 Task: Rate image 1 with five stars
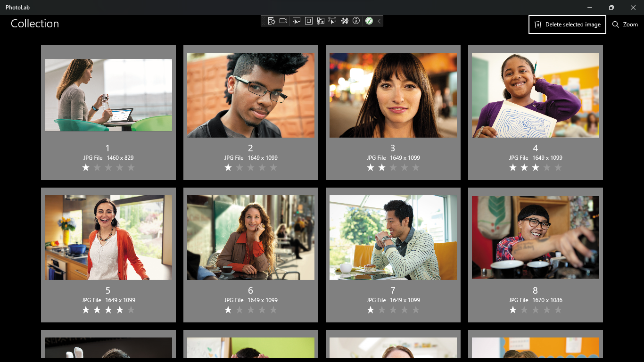coord(131,167)
